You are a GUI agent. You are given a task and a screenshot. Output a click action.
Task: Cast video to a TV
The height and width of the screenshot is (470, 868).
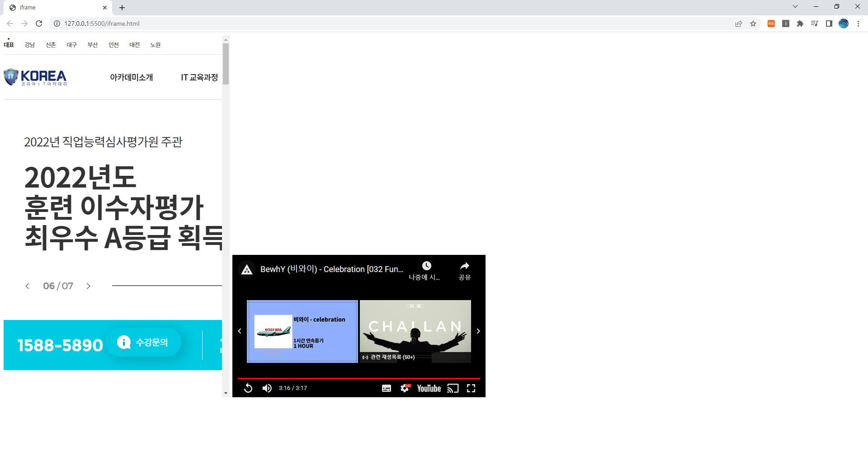click(453, 388)
